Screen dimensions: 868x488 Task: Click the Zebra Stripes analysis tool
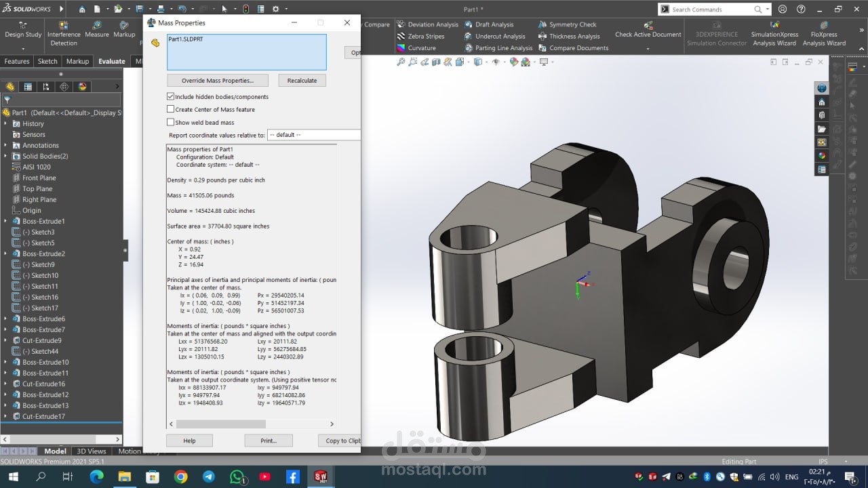425,37
